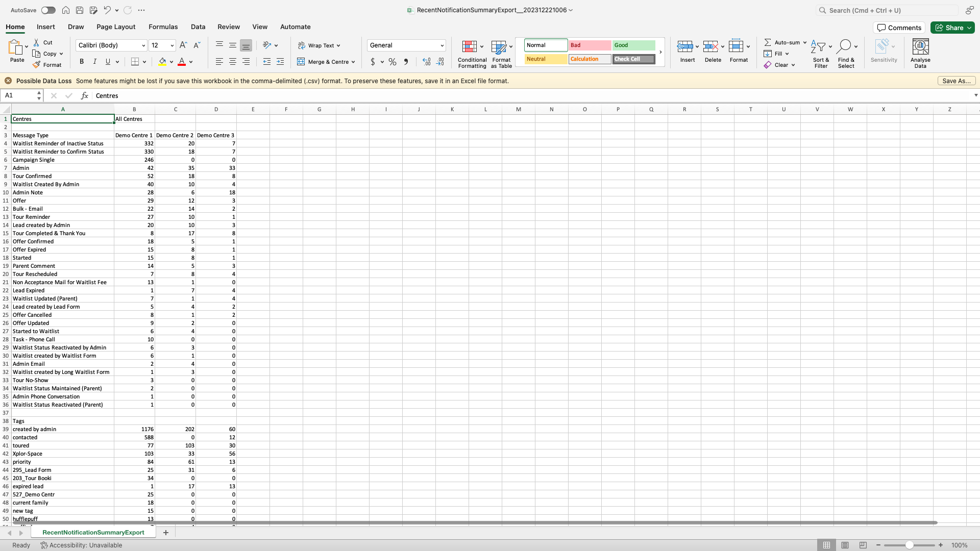The image size is (980, 551).
Task: Click the Comma style icon
Action: coord(406,62)
